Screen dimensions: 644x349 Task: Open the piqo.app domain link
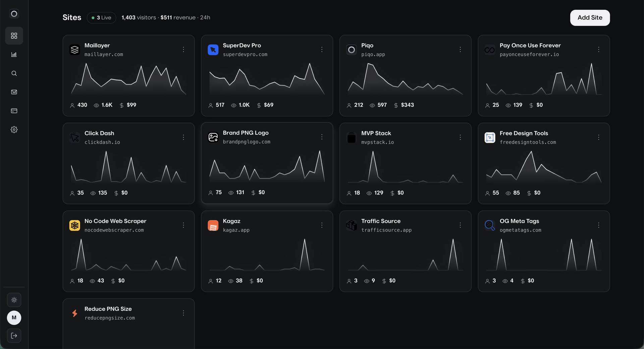tap(373, 54)
